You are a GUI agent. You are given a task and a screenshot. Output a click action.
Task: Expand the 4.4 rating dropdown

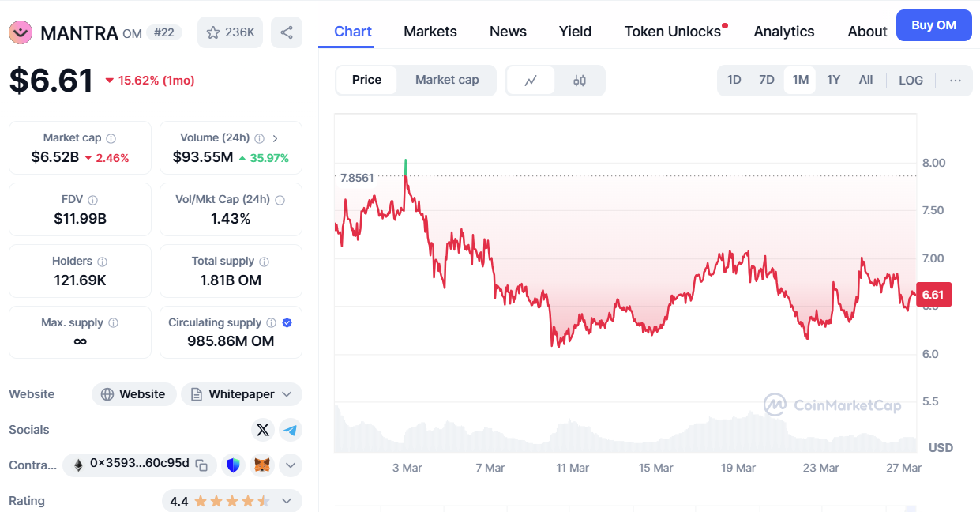pyautogui.click(x=287, y=501)
